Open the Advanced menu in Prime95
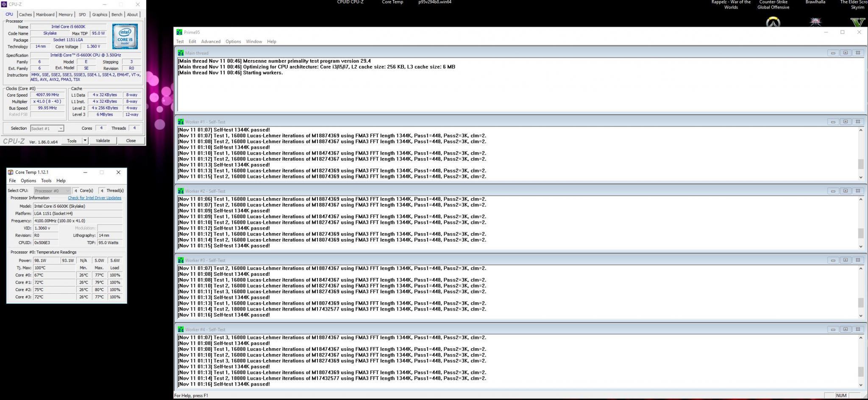This screenshot has width=868, height=400. (x=211, y=42)
